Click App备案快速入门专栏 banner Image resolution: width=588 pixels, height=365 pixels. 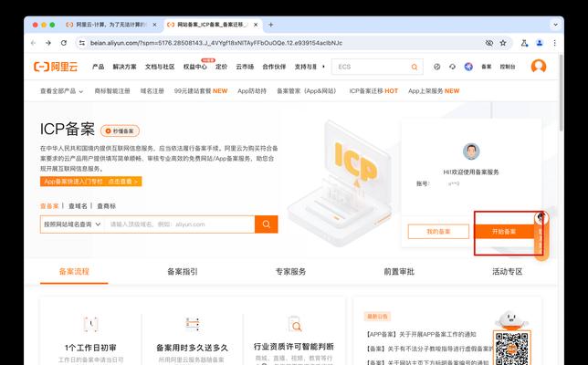(x=90, y=182)
